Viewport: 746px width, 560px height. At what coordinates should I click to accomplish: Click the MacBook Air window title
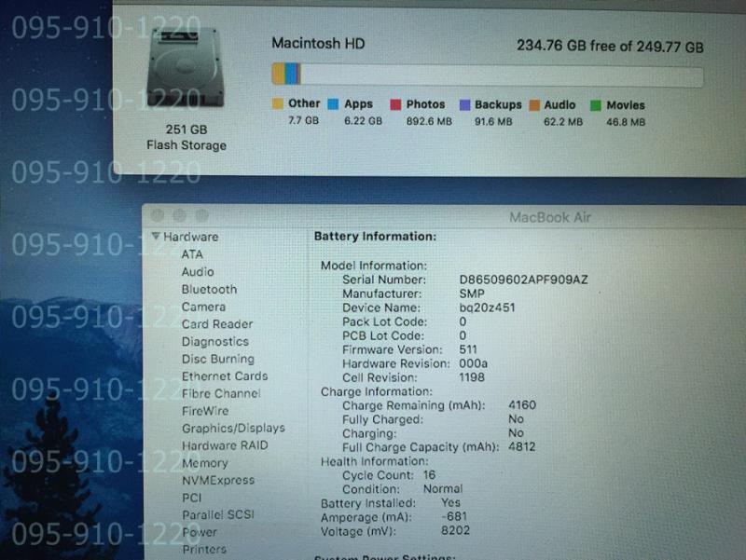pos(550,217)
